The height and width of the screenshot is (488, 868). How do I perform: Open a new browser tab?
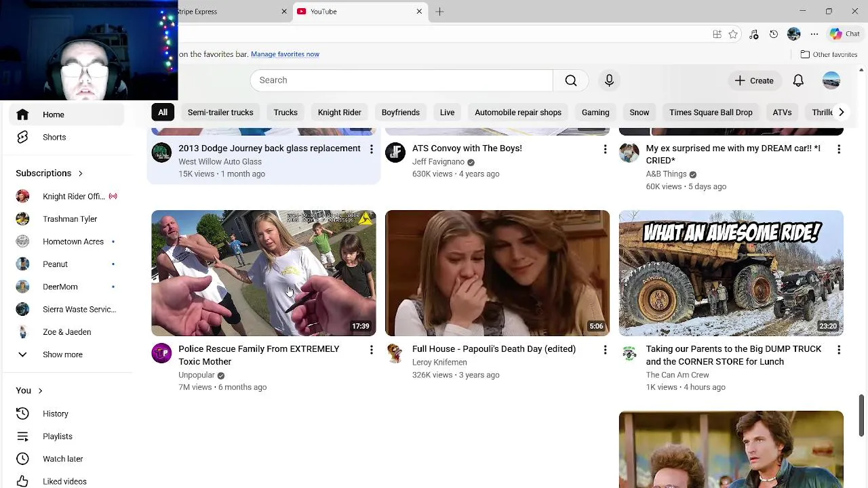[x=439, y=12]
